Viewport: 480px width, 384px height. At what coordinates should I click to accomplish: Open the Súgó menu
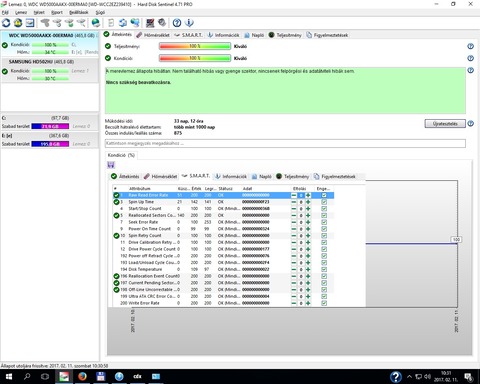pos(100,12)
